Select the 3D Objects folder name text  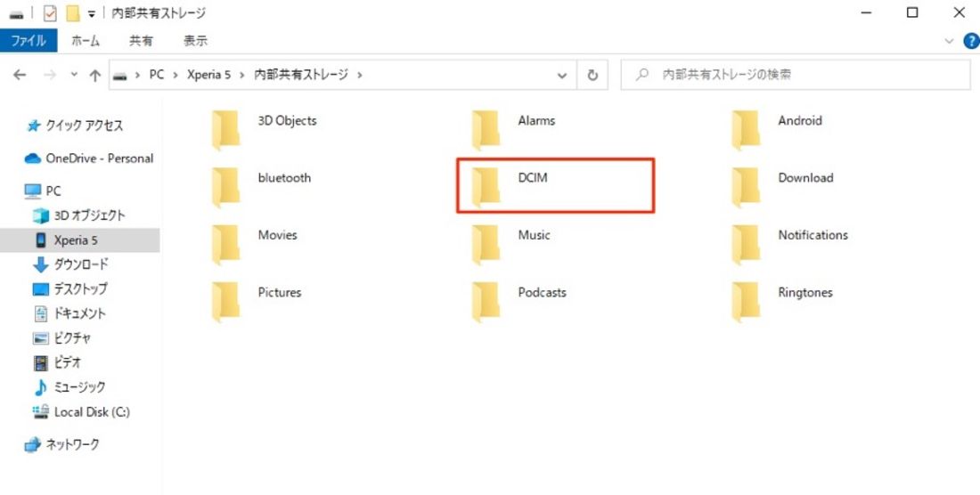coord(288,121)
